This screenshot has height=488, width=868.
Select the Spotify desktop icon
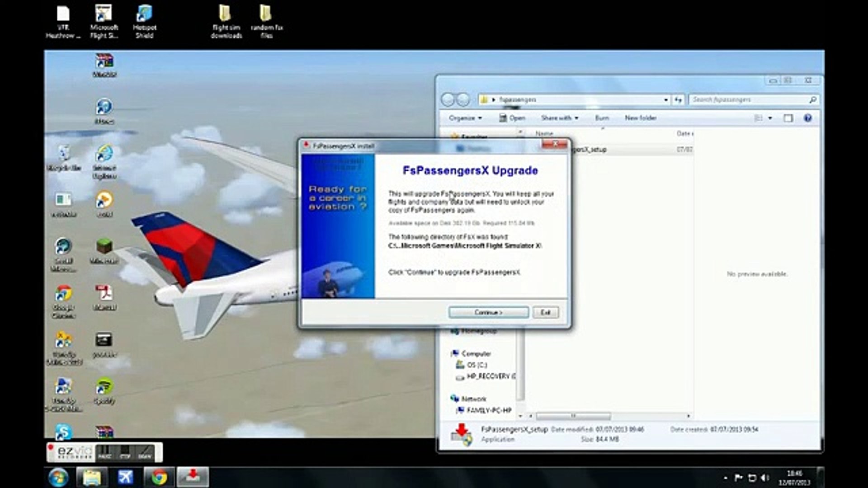point(104,391)
